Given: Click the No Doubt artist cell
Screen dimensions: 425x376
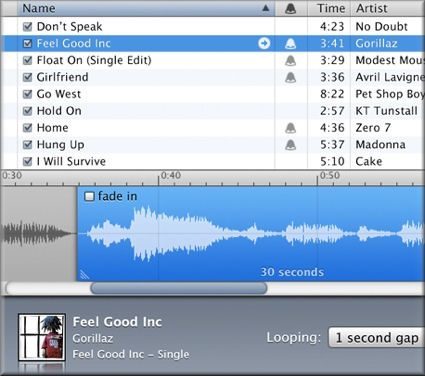Looking at the screenshot, I should click(382, 27).
